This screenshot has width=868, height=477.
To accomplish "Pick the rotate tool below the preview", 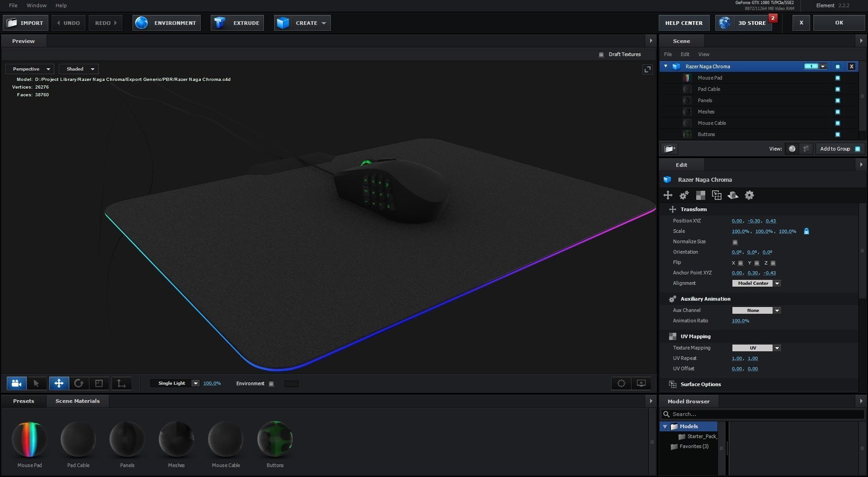I will pos(79,383).
